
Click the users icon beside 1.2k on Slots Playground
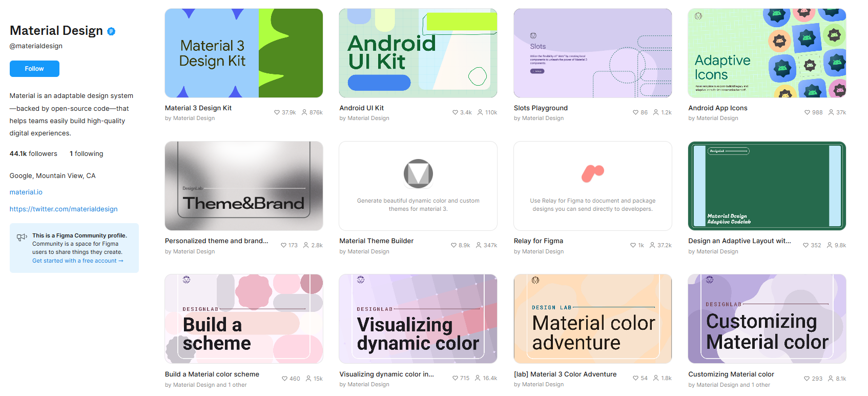[656, 112]
